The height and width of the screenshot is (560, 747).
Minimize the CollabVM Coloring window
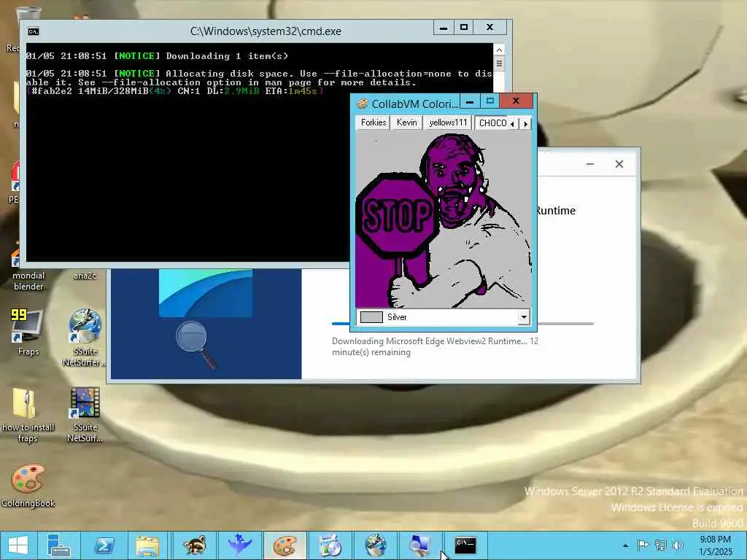click(470, 101)
